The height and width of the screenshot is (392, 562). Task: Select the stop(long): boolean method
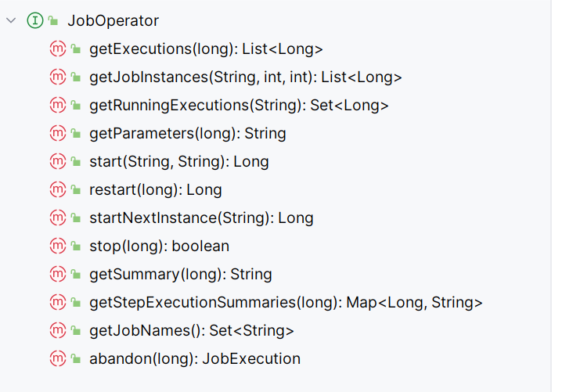pyautogui.click(x=159, y=246)
